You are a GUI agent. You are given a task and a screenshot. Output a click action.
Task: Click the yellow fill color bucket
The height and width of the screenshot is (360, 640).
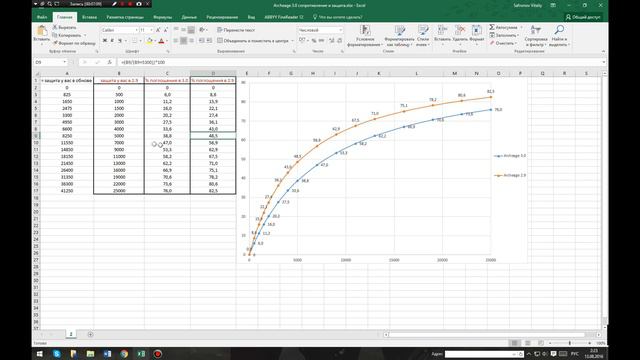point(149,41)
